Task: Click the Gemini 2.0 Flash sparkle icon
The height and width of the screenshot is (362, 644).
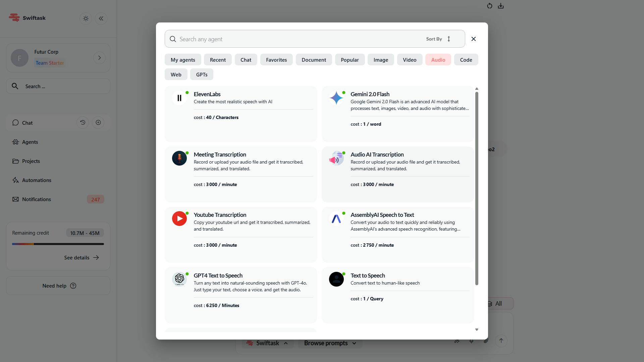Action: point(336,98)
